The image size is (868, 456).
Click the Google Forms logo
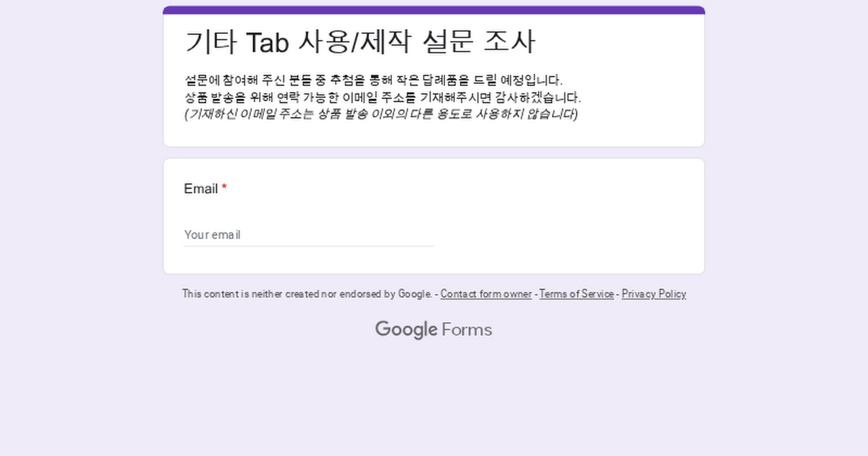(433, 330)
